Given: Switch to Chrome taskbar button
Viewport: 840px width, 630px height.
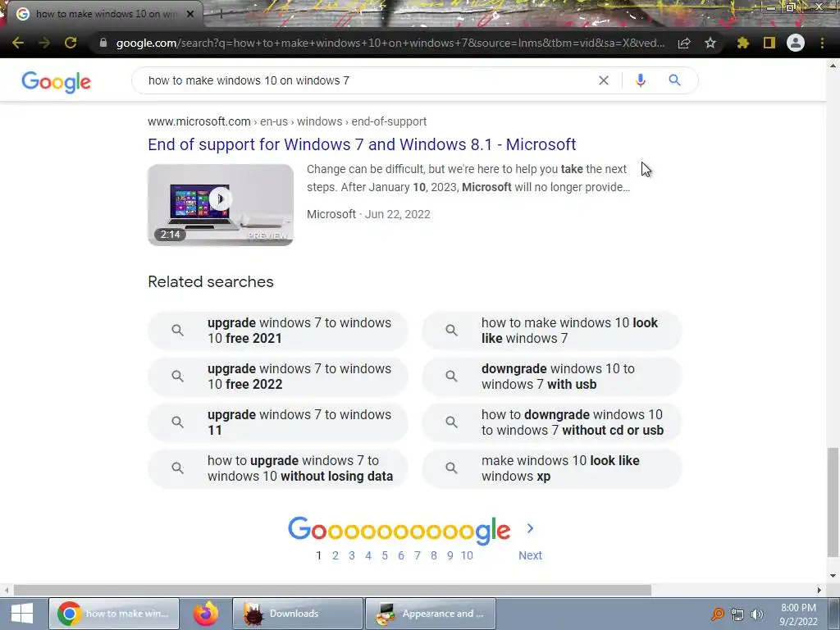Looking at the screenshot, I should click(114, 614).
